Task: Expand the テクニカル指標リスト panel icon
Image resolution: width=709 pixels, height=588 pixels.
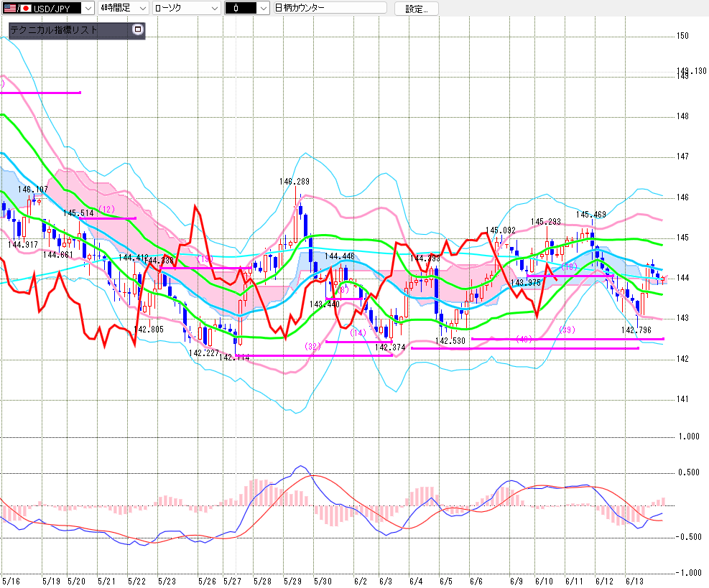Action: point(138,29)
